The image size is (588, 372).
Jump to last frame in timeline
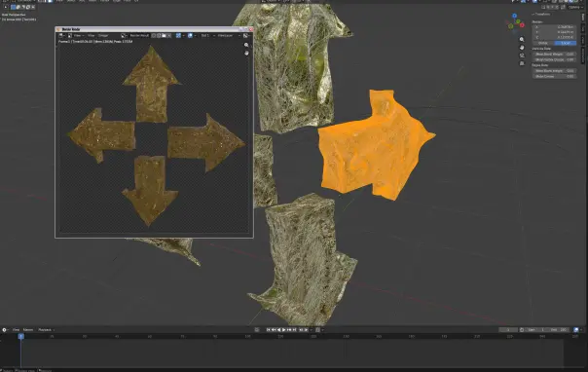pos(294,330)
